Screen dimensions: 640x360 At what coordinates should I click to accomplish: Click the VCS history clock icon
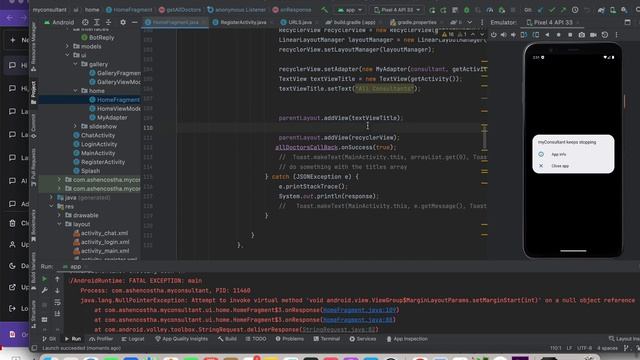[x=575, y=10]
